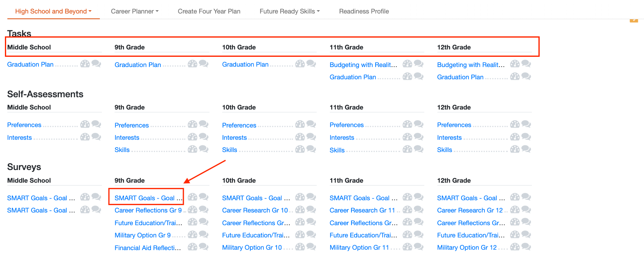Click the Military Option Gr 11 link

(x=359, y=248)
